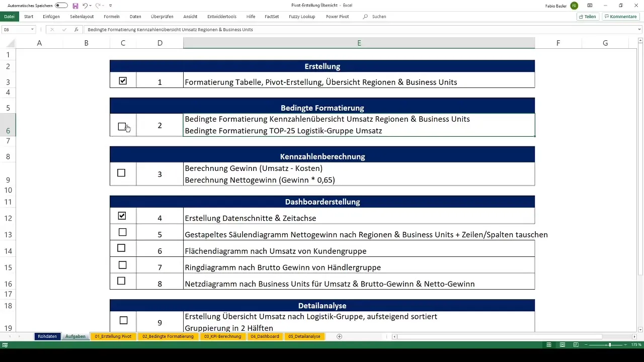Image resolution: width=644 pixels, height=362 pixels.
Task: Check the checkbox for task 7 Ringdiagramm
Action: (x=122, y=265)
